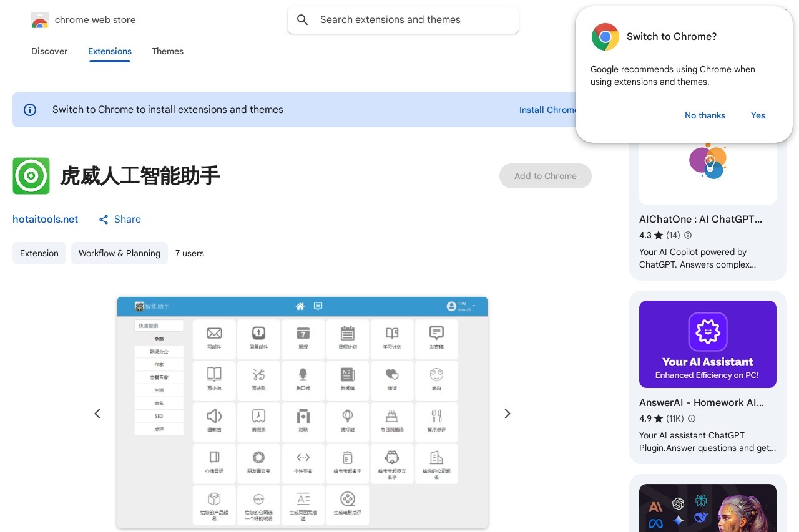
Task: Click the 日程计划 planner icon in the preview
Action: pyautogui.click(x=348, y=333)
